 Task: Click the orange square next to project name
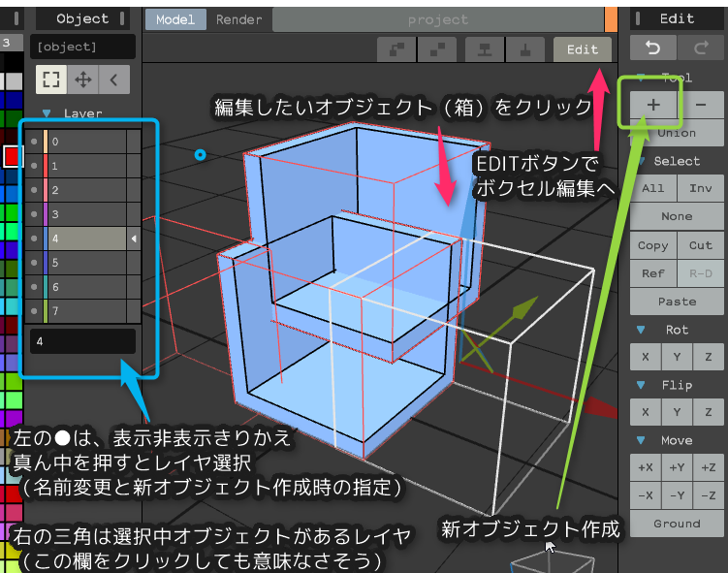(x=611, y=19)
